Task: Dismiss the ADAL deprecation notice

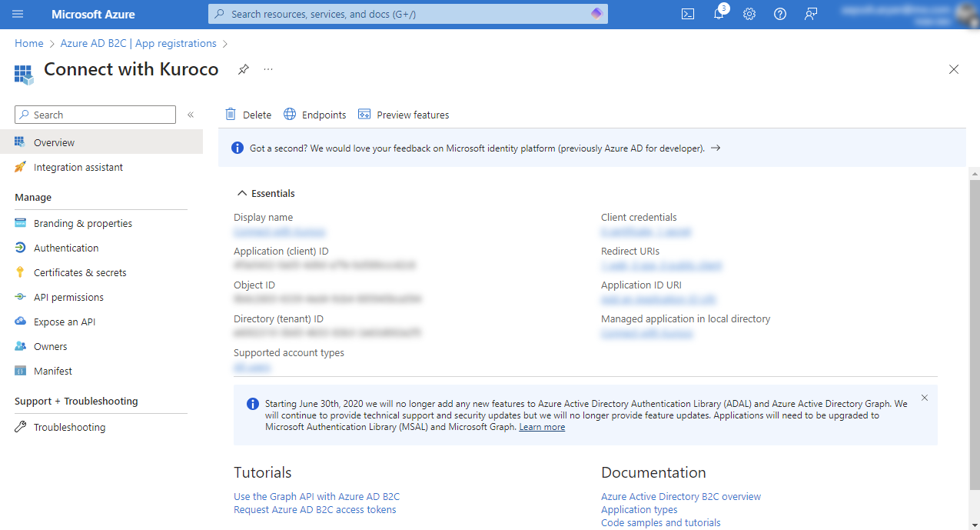Action: click(925, 398)
